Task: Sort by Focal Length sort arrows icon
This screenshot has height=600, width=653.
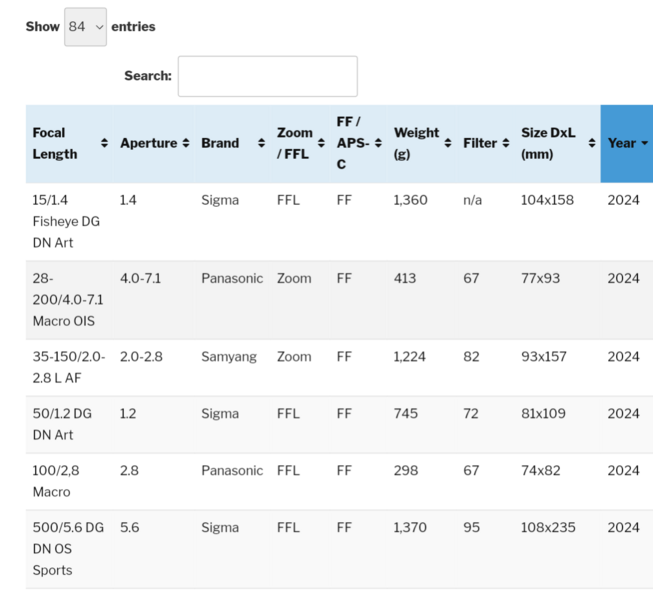Action: click(104, 144)
